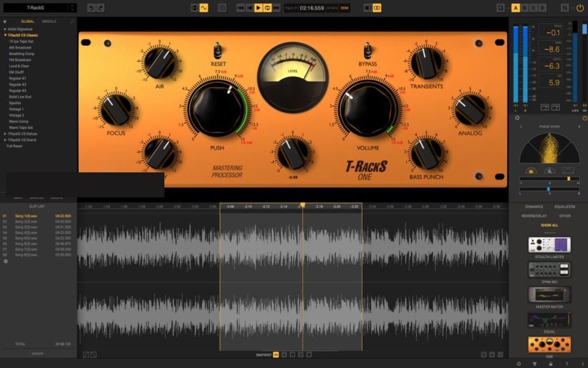This screenshot has width=588, height=368.
Task: Open clip list settings gear icon
Action: click(x=5, y=261)
